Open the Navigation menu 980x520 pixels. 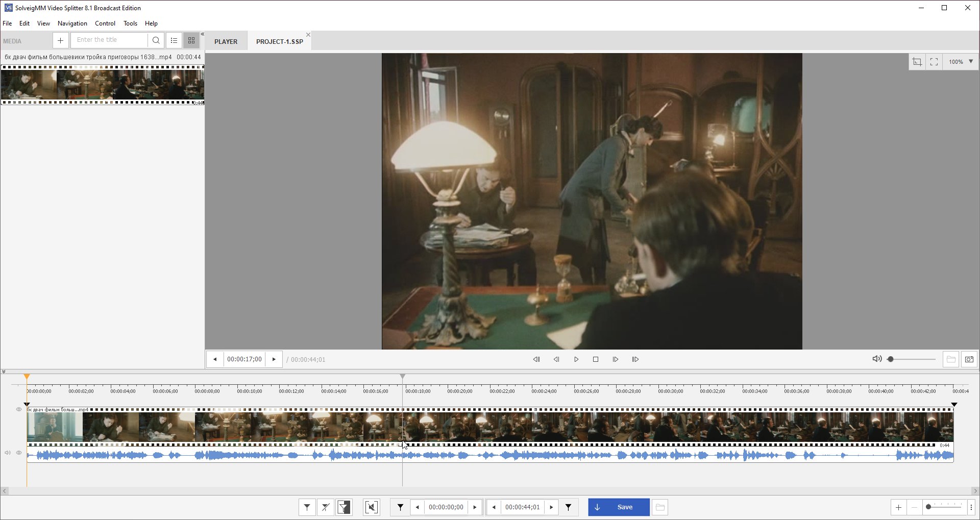click(72, 23)
